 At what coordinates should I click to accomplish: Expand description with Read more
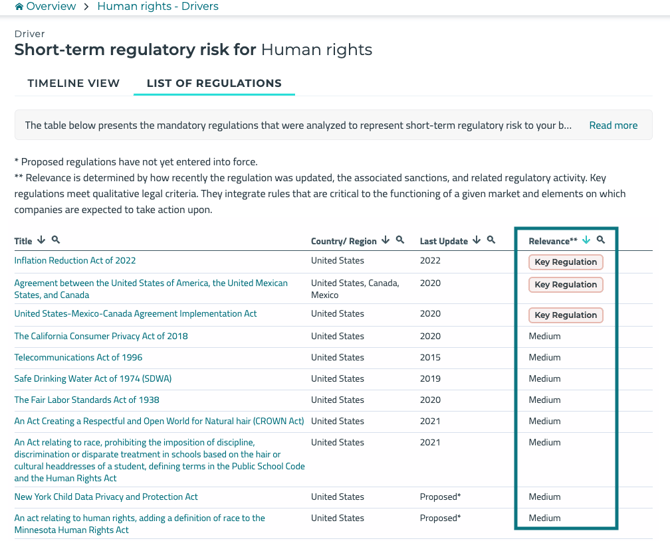(613, 125)
